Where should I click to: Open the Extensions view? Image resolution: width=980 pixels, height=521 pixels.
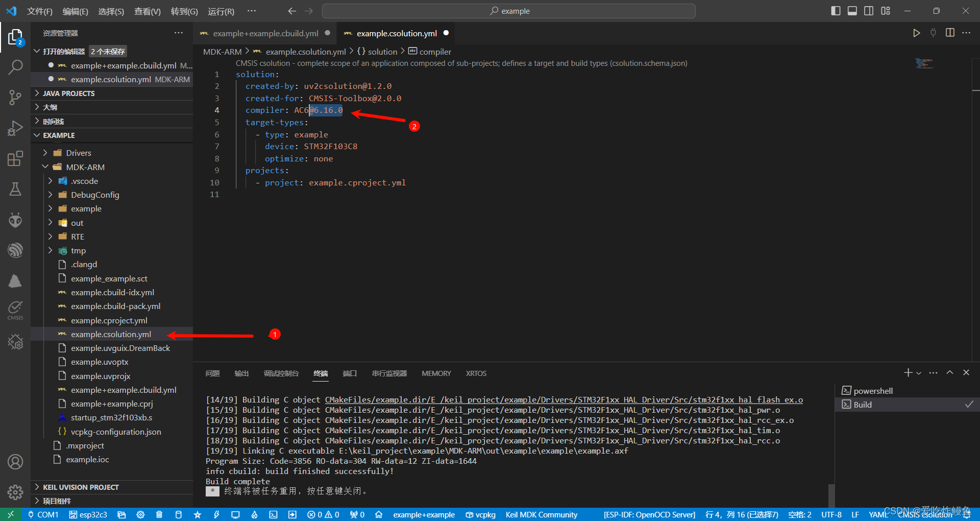coord(15,158)
